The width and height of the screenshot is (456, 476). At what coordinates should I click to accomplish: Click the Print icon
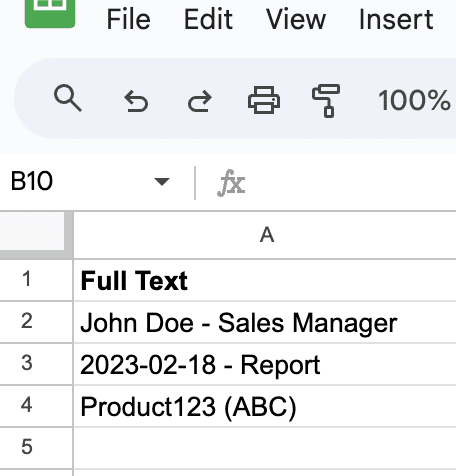click(x=264, y=100)
